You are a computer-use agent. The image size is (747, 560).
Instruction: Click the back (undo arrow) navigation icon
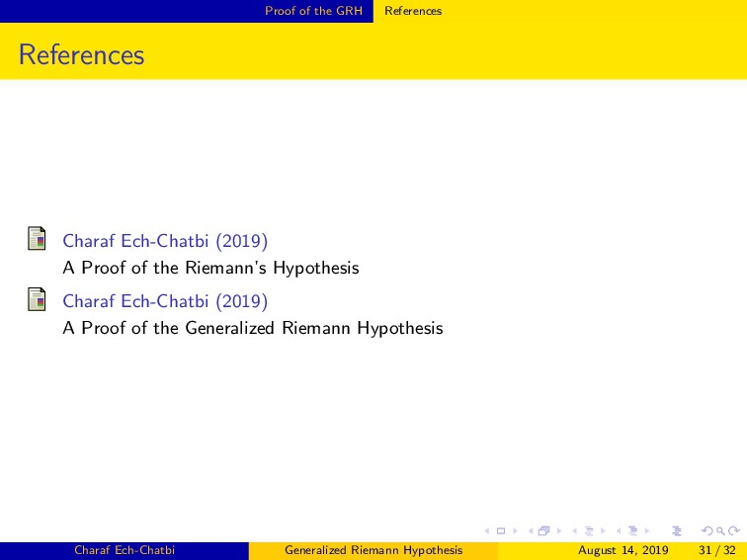click(707, 530)
